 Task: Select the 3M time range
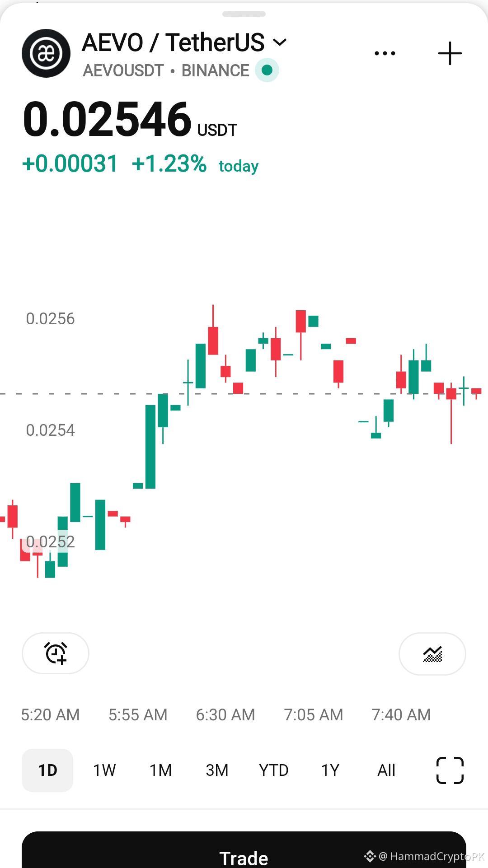[217, 770]
